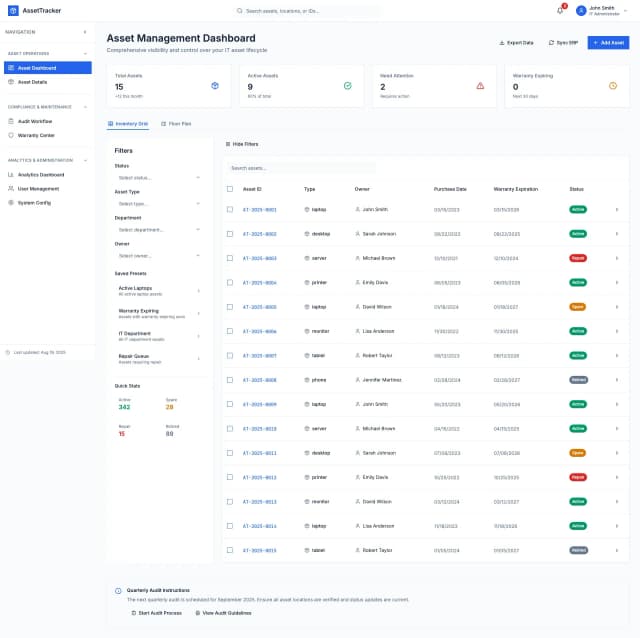Open asset link AT-2025-0005
The height and width of the screenshot is (638, 640).
click(259, 307)
